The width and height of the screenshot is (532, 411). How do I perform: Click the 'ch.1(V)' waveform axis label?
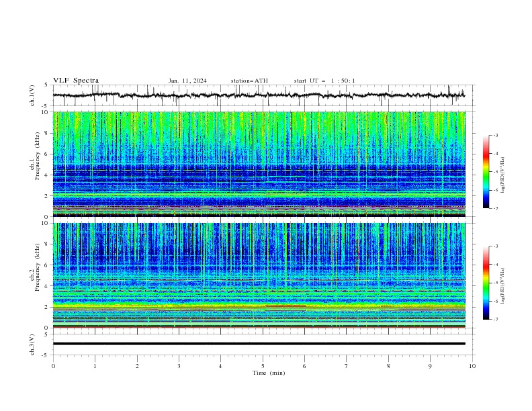click(x=32, y=95)
